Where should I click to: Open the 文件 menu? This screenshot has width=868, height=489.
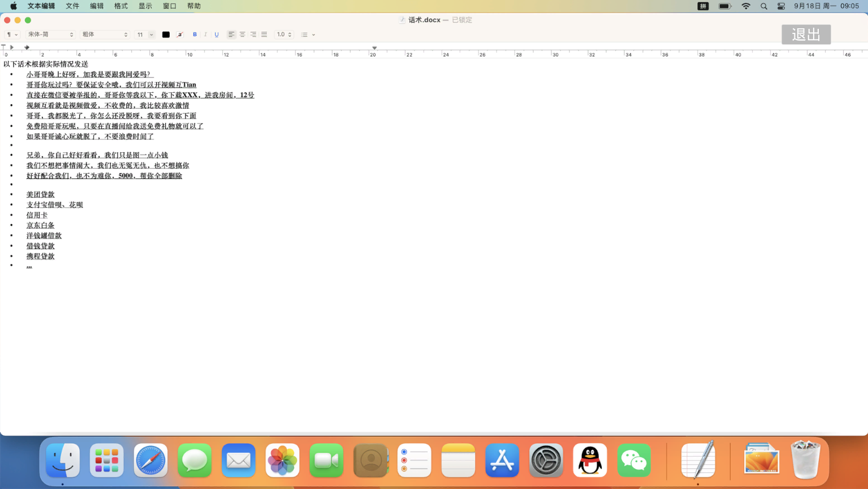pyautogui.click(x=72, y=6)
